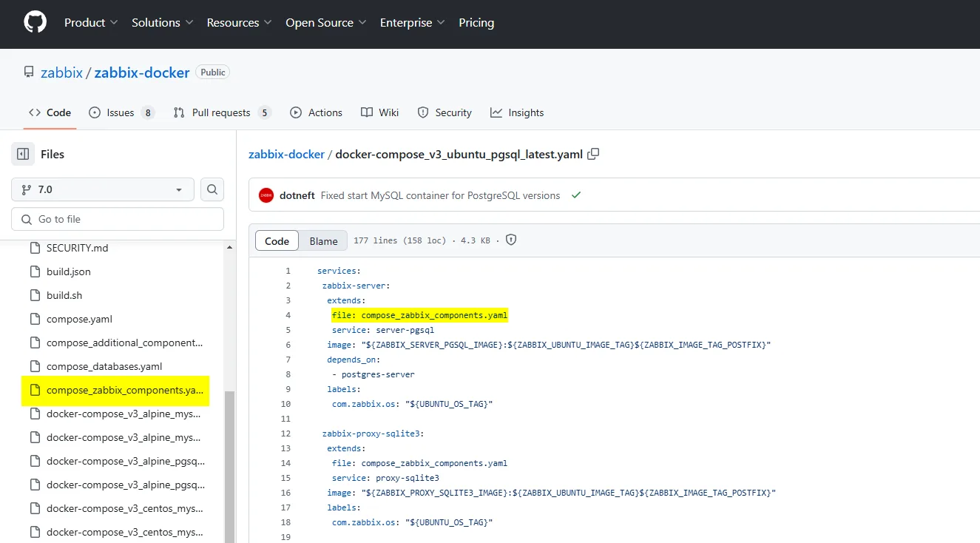The width and height of the screenshot is (980, 543).
Task: Select the Code view toggle
Action: (277, 240)
